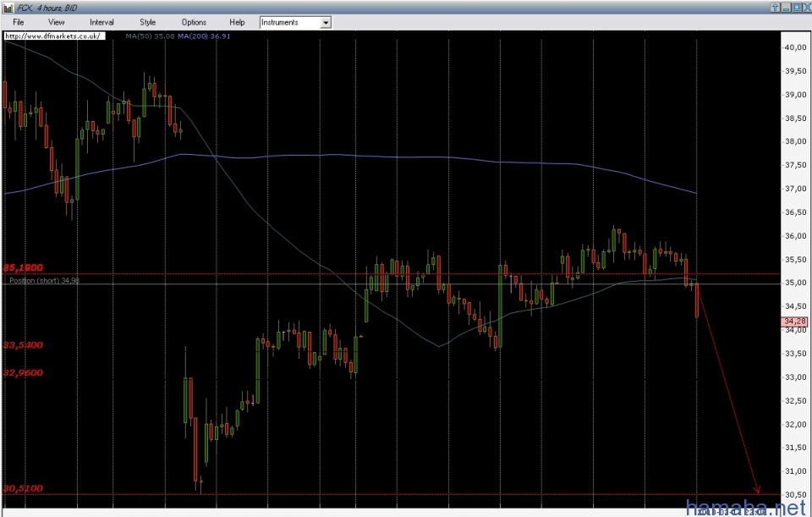The height and width of the screenshot is (517, 812).
Task: Click the 32,00 value on price axis
Action: tap(795, 424)
